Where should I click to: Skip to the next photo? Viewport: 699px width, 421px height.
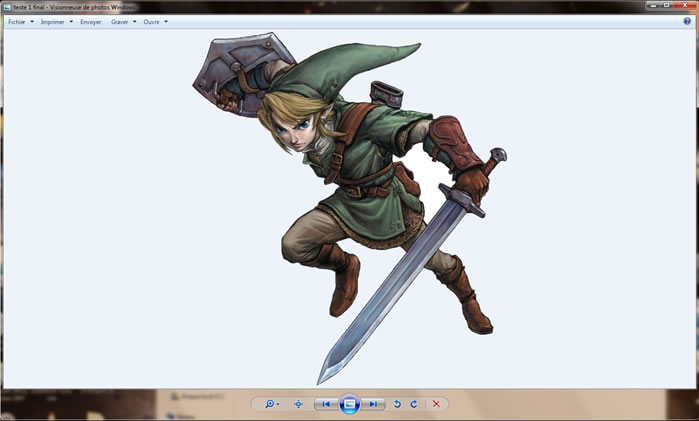point(373,404)
